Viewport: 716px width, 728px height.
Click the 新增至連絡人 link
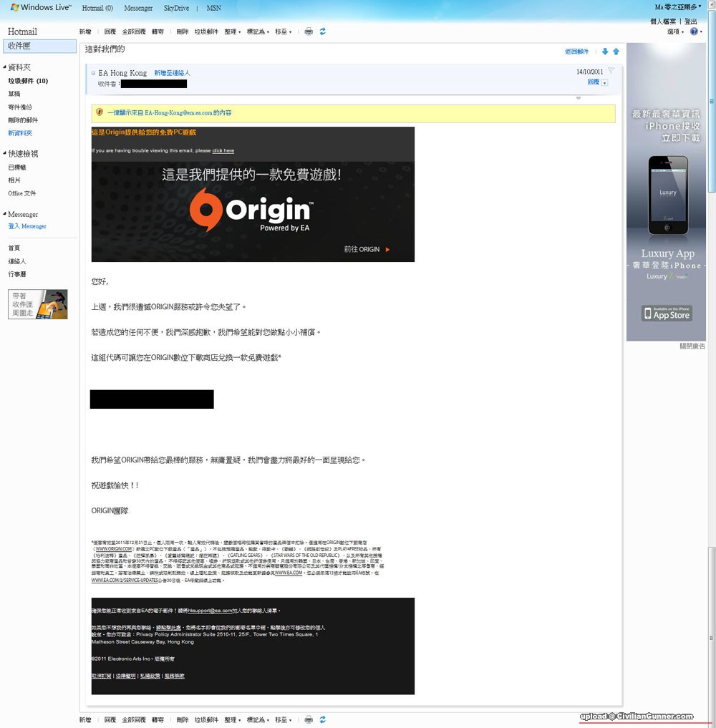[x=172, y=73]
